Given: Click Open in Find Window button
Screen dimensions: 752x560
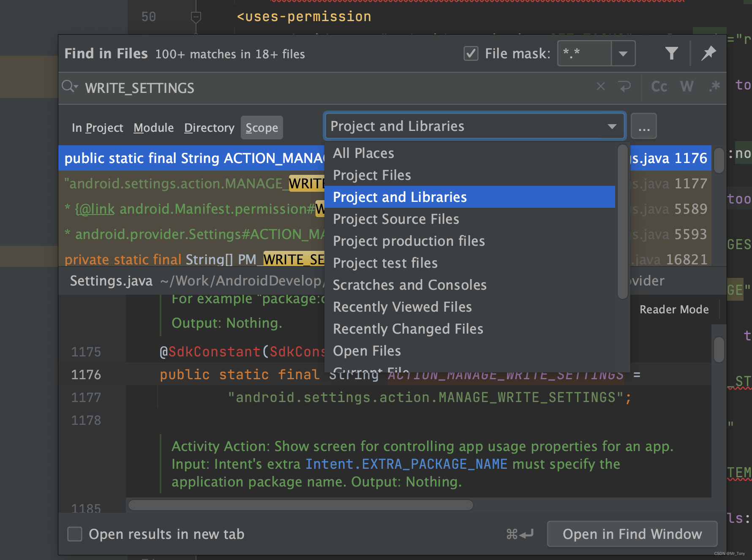Looking at the screenshot, I should coord(632,534).
